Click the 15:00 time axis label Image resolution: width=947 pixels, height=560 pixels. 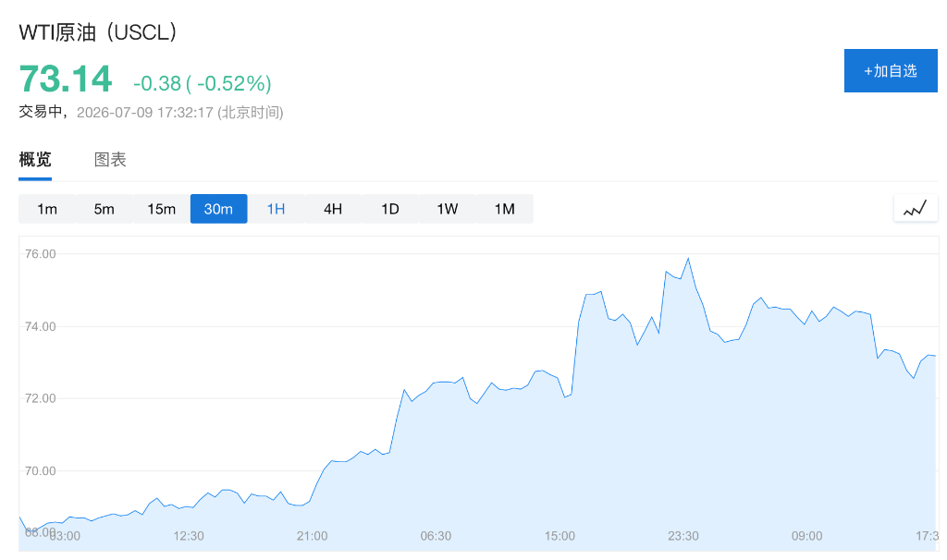(x=560, y=536)
